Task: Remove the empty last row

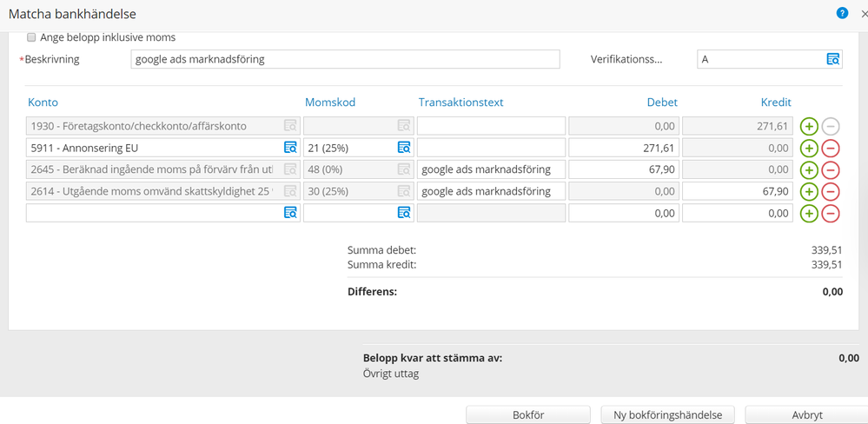Action: pyautogui.click(x=831, y=213)
